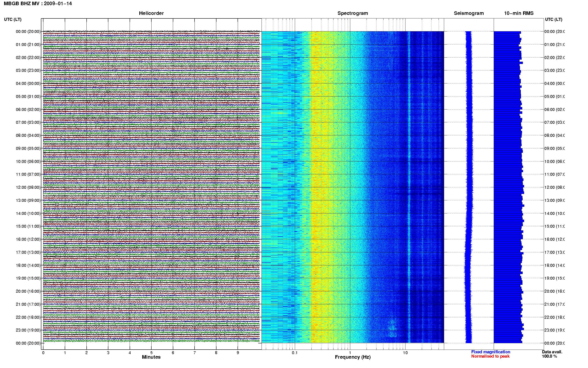
Task: Click the left time label '20:00 (16:00)'
Action: [28, 291]
